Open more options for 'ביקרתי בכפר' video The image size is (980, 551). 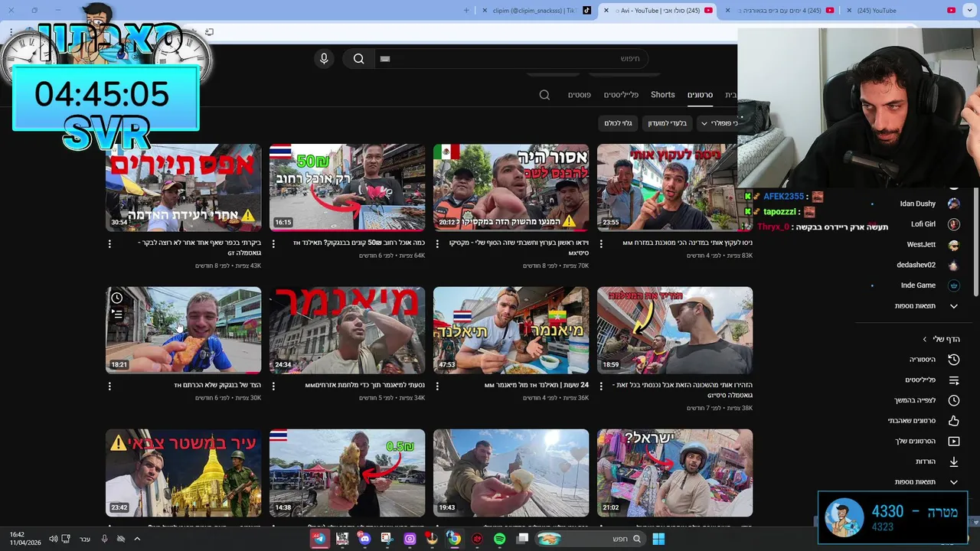(x=109, y=243)
